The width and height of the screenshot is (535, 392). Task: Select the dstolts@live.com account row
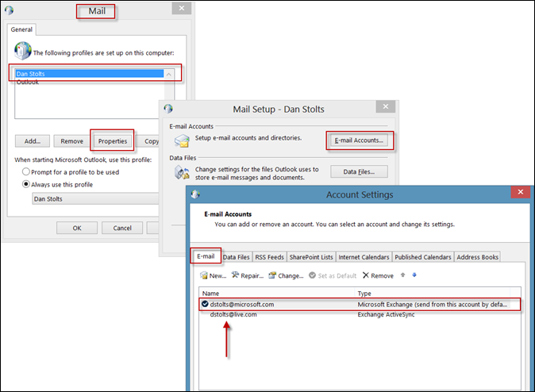coord(360,314)
